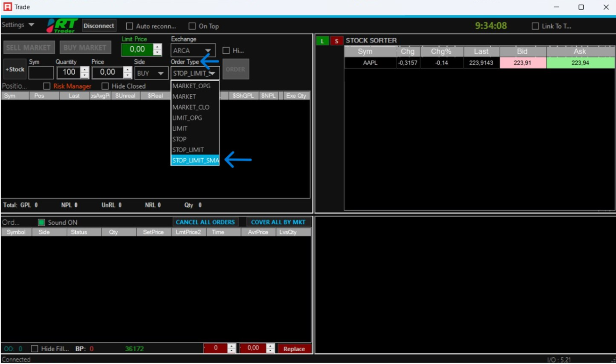Enable the Risk Manager checkbox

point(47,86)
